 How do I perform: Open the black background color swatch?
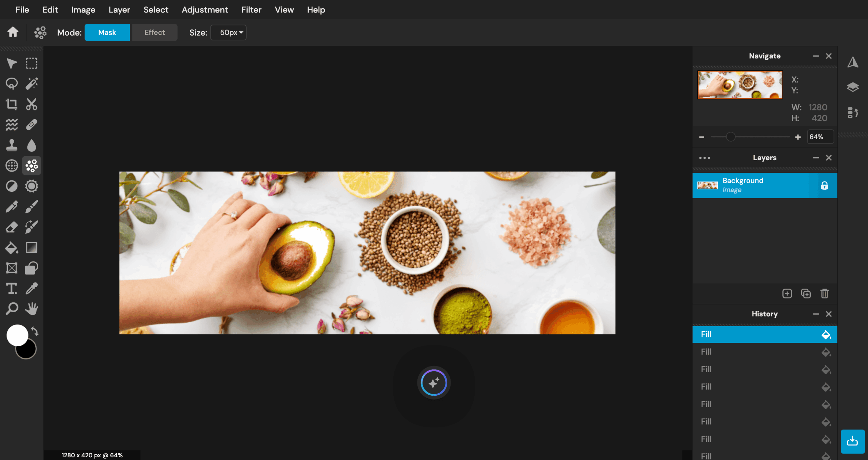click(x=28, y=351)
